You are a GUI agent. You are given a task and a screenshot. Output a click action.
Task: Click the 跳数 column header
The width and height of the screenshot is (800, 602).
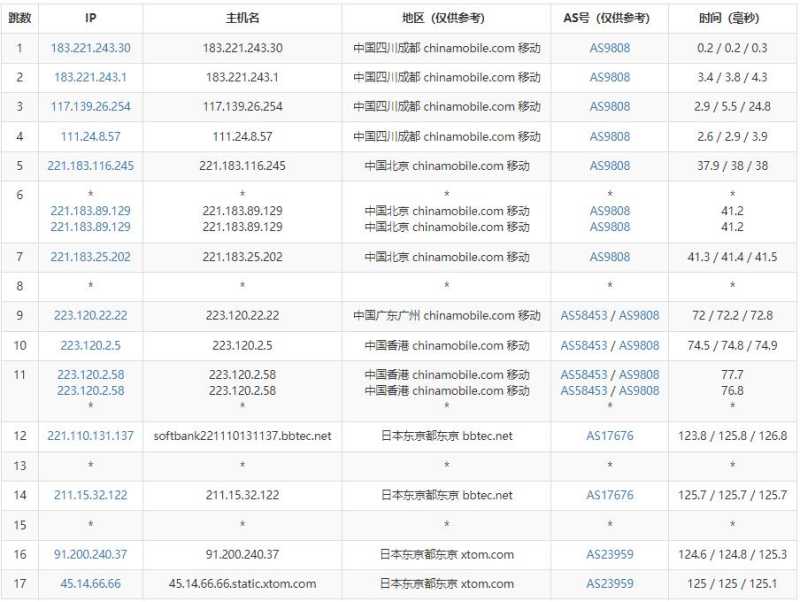[x=19, y=18]
